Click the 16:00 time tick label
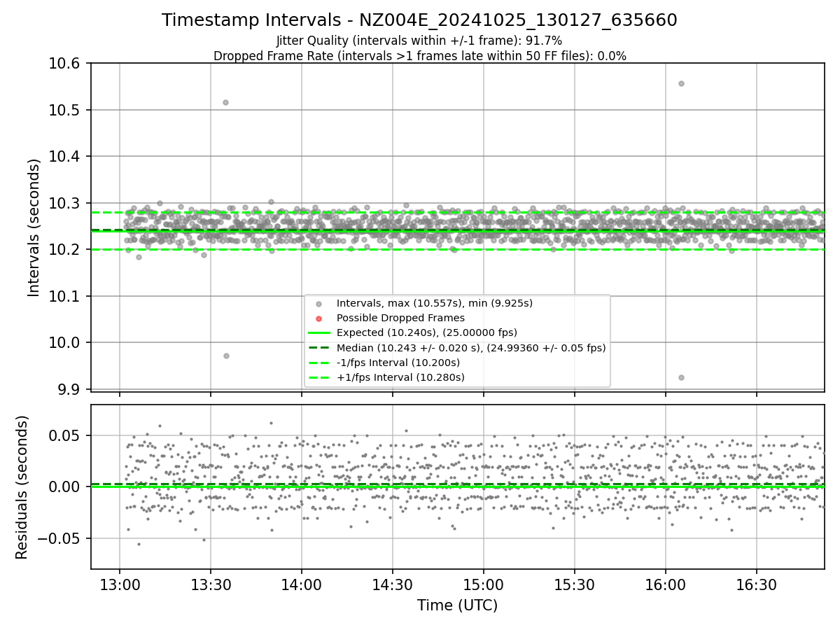840x630 pixels. pyautogui.click(x=666, y=584)
